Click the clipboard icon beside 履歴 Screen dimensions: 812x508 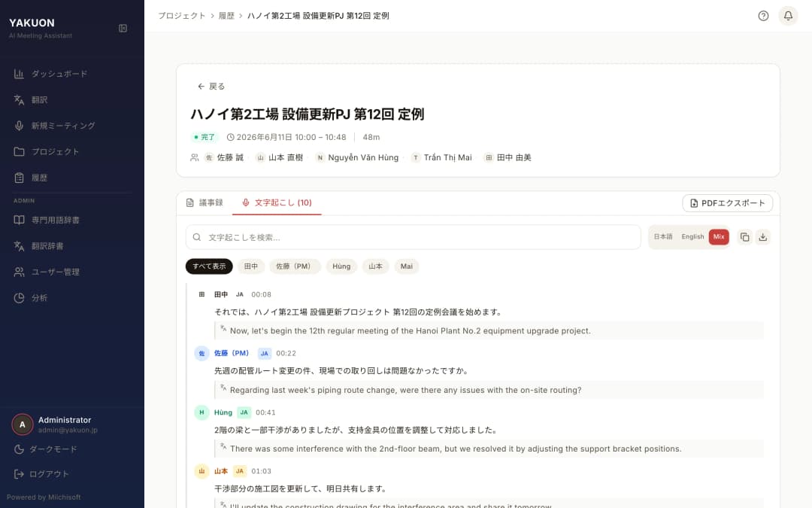[x=19, y=178]
